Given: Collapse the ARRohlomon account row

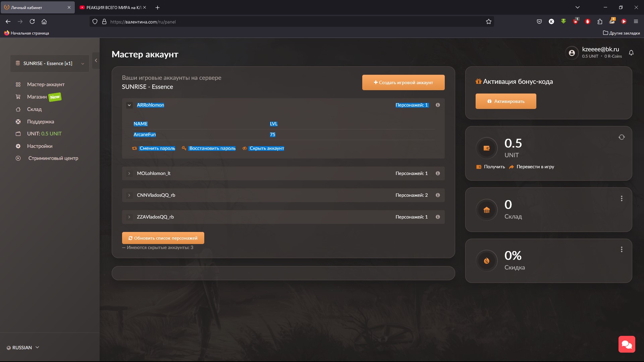Looking at the screenshot, I should pos(129,105).
